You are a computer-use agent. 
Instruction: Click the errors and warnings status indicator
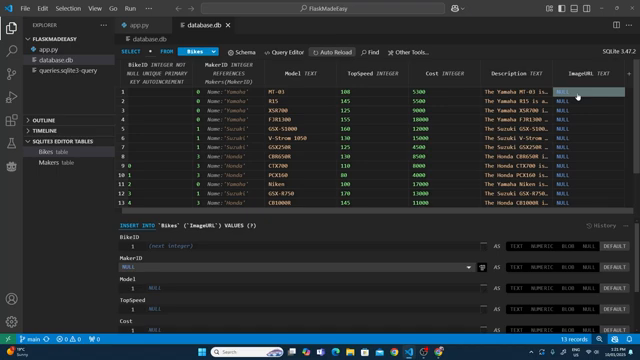69,339
